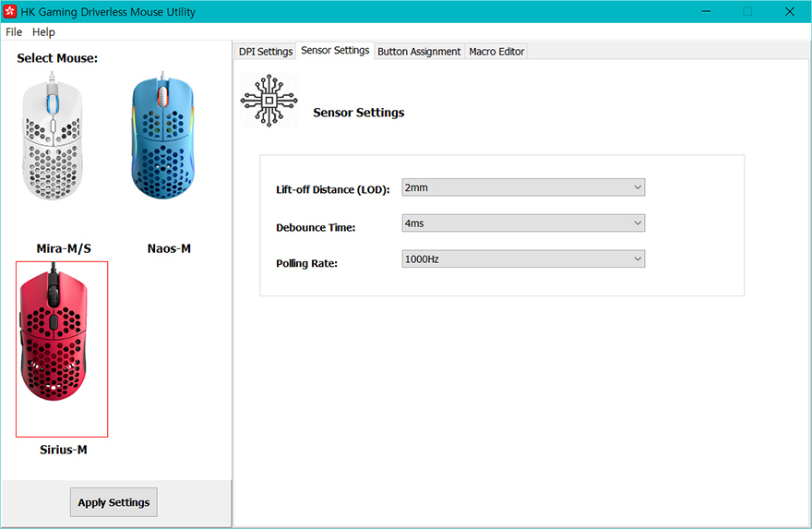Screen dimensions: 812x529
Task: Click the Sensor Settings heading text
Action: point(359,113)
